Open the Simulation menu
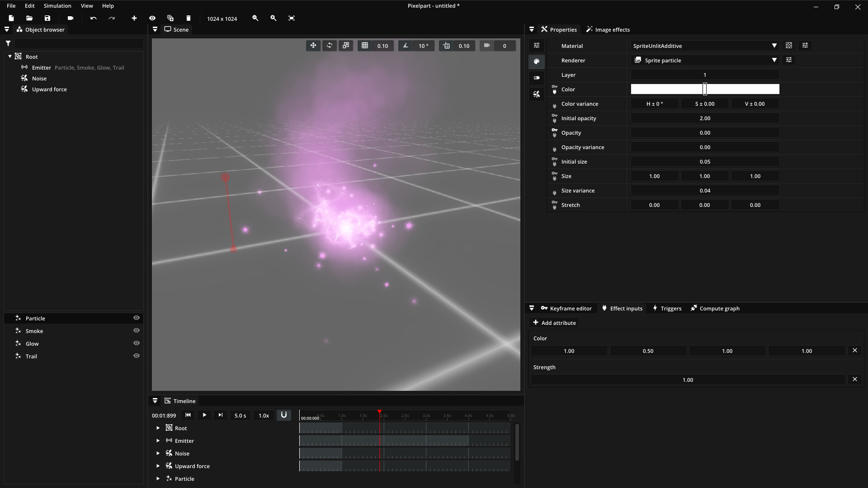Viewport: 868px width, 488px height. point(57,5)
